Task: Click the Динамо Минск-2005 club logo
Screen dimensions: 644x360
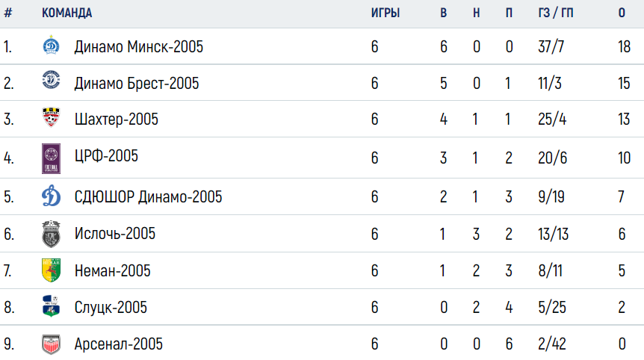Action: pos(51,45)
